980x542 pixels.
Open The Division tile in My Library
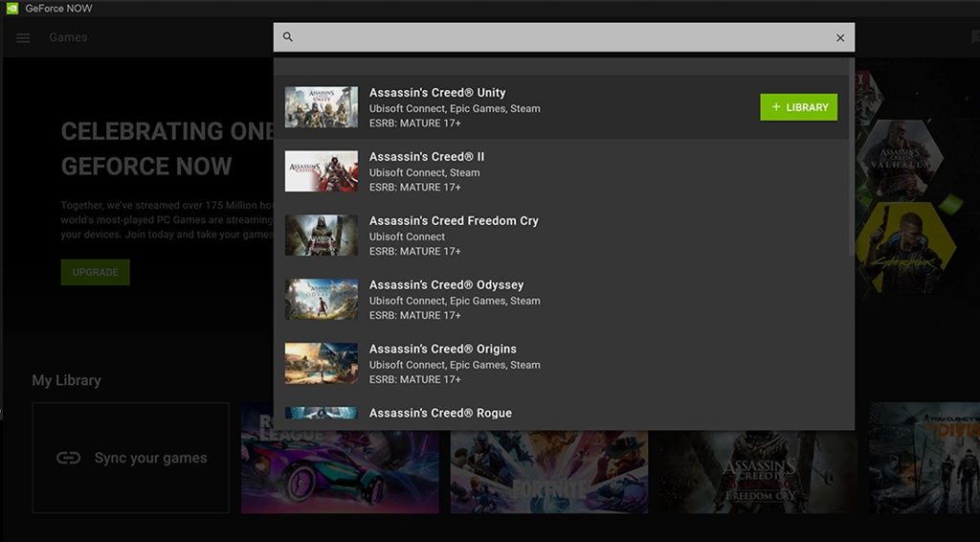pos(924,458)
